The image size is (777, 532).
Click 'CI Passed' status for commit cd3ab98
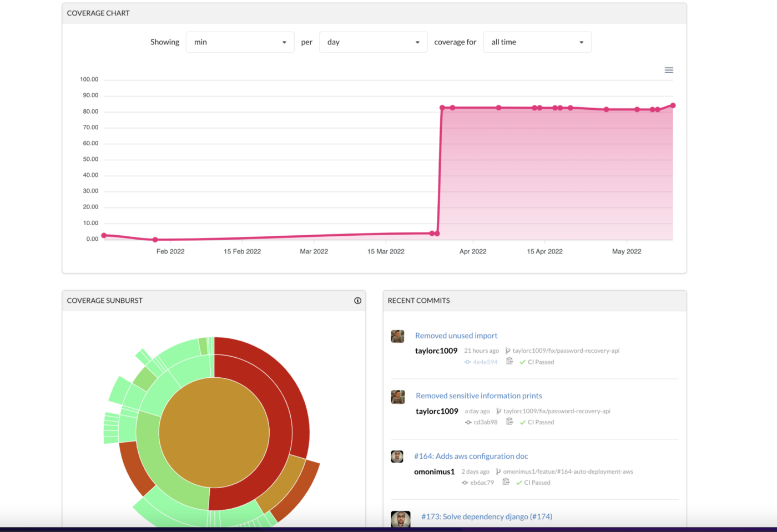[x=541, y=422]
